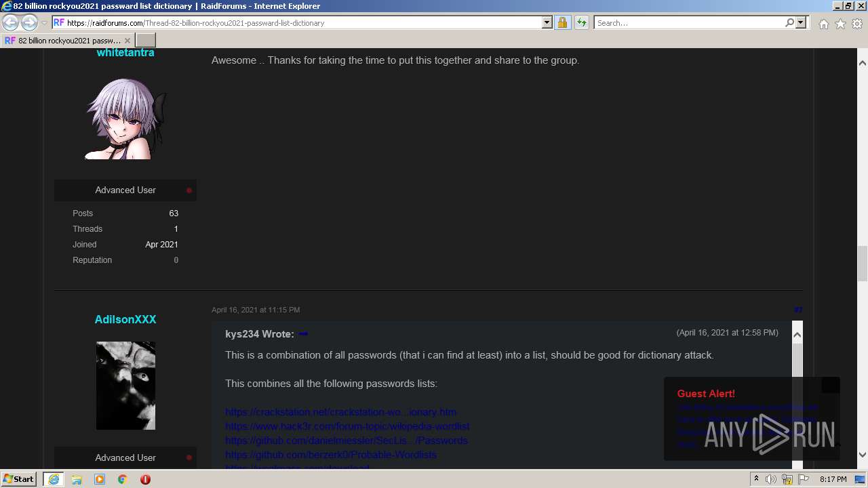Open the berzerk0 Probable-Wordlists link
Screen dimensions: 868x488
(x=331, y=455)
